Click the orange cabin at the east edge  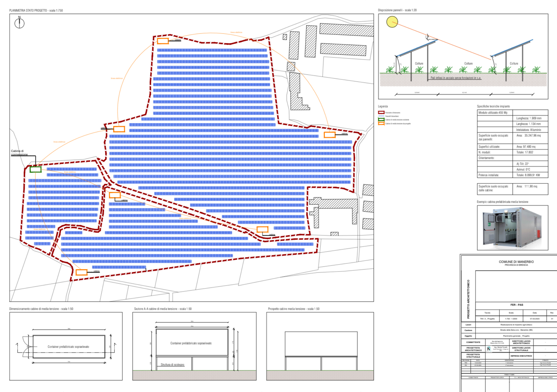(x=330, y=135)
